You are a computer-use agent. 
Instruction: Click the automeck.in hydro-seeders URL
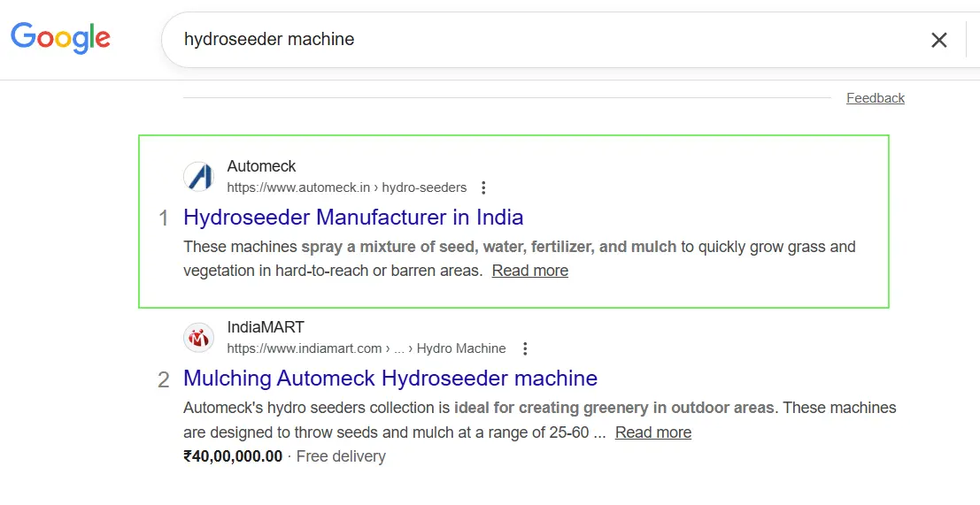346,187
